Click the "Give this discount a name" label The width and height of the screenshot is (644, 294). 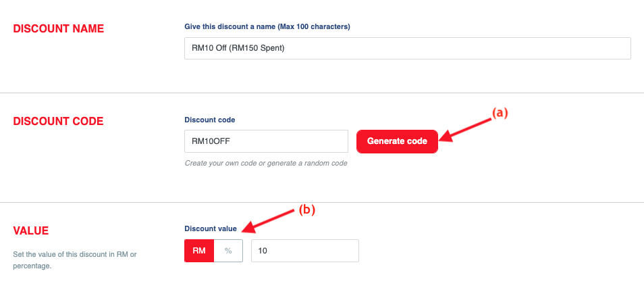[267, 26]
